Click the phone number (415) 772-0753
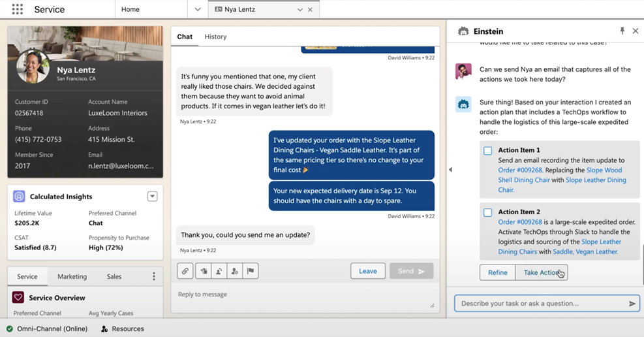This screenshot has height=337, width=644. coord(38,139)
